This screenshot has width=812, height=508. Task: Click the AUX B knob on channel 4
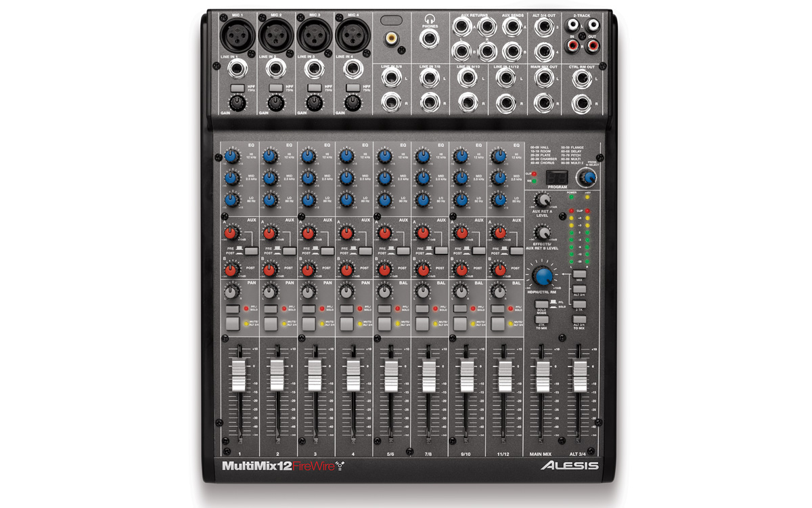coord(346,269)
